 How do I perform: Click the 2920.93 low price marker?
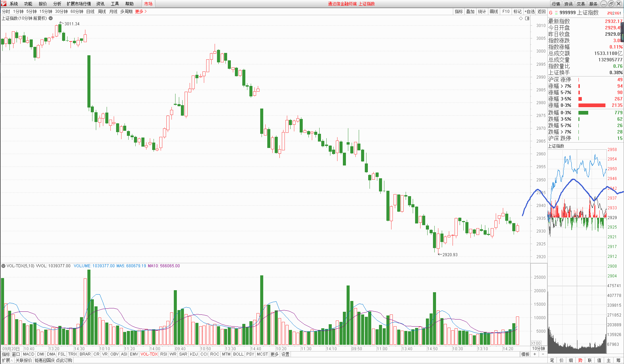(x=450, y=255)
